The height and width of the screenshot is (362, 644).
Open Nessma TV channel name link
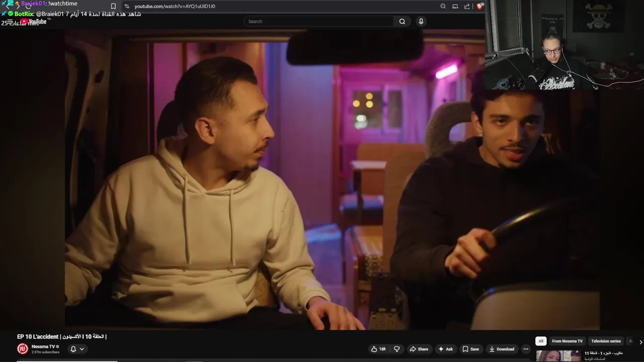43,347
